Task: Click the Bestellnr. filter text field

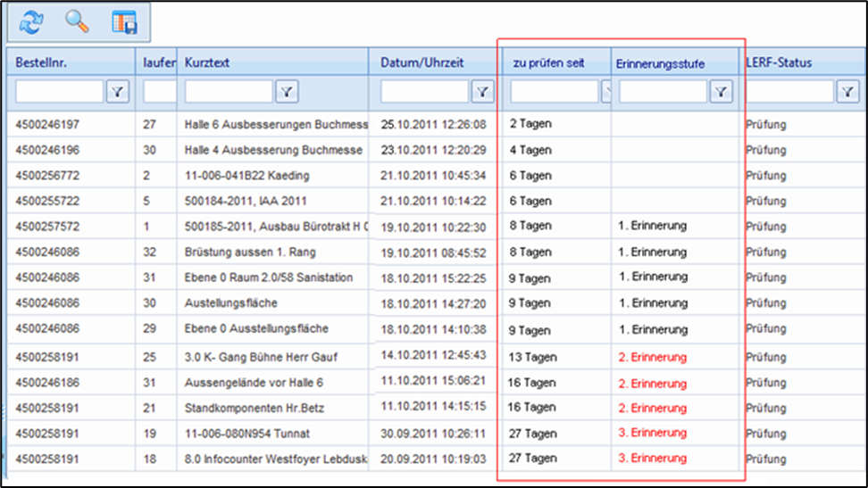Action: 60,91
